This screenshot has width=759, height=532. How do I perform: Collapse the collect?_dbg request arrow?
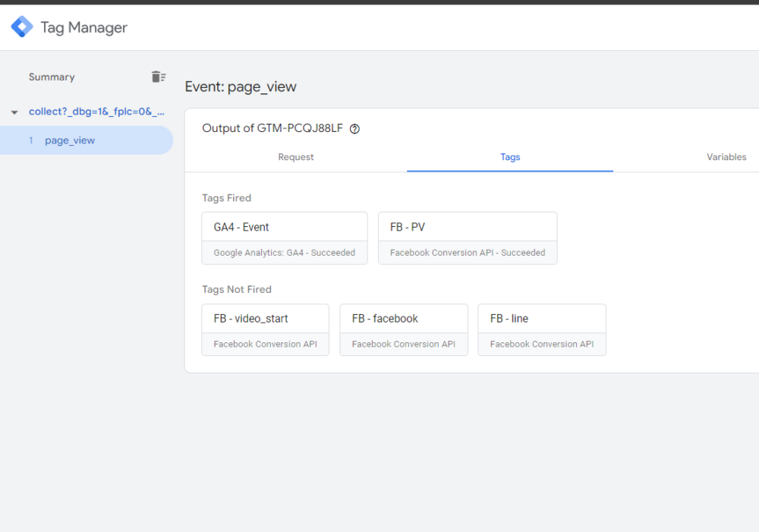click(x=14, y=112)
